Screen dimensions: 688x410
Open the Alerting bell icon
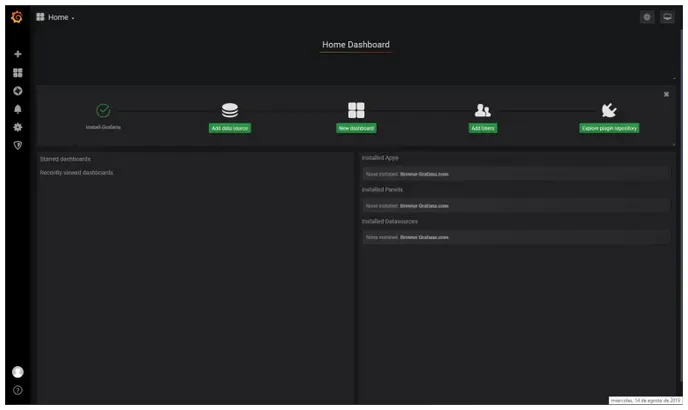click(18, 109)
